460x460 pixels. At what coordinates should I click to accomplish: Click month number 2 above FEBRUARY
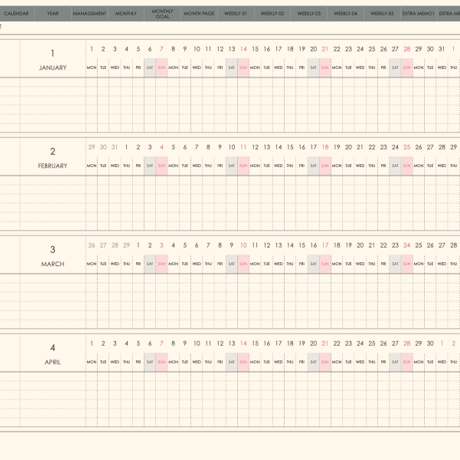(53, 151)
